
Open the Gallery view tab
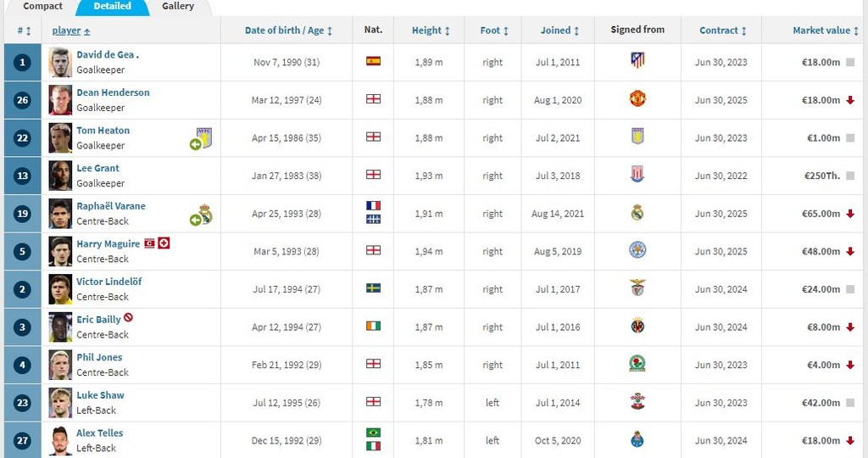tap(178, 6)
